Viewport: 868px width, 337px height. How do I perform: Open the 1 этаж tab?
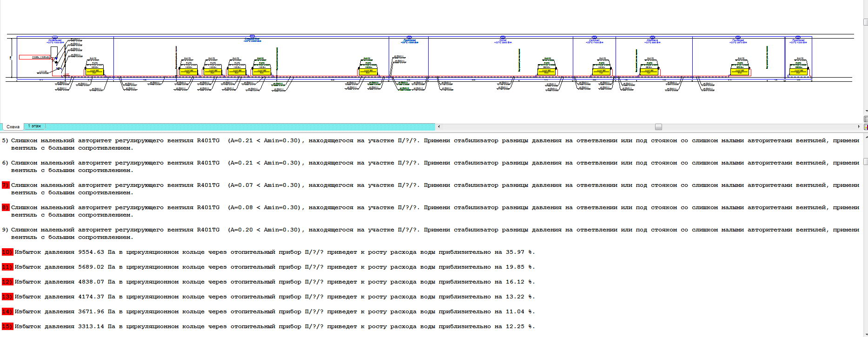pyautogui.click(x=34, y=126)
